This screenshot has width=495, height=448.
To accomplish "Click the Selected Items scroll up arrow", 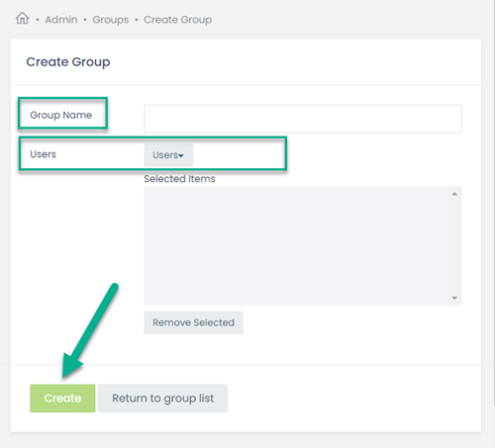I will (x=454, y=194).
